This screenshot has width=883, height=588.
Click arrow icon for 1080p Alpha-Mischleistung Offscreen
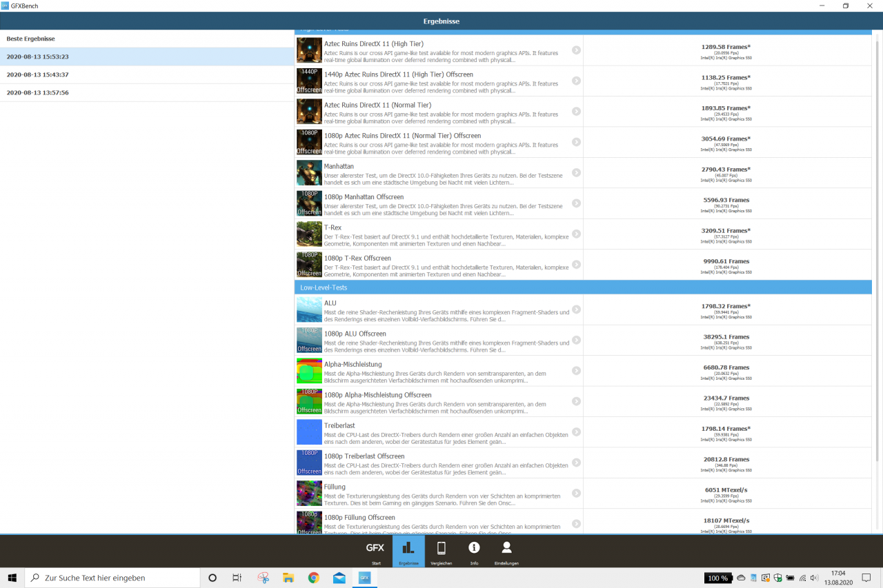pyautogui.click(x=576, y=402)
